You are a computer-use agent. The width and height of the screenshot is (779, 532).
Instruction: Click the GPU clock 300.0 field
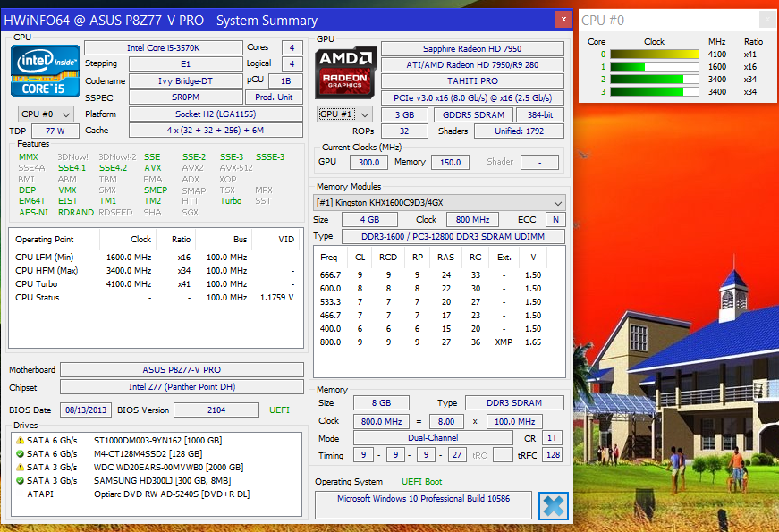(369, 163)
